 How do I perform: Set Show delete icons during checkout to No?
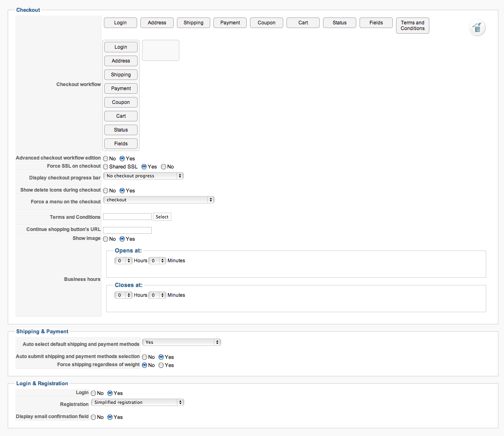106,191
